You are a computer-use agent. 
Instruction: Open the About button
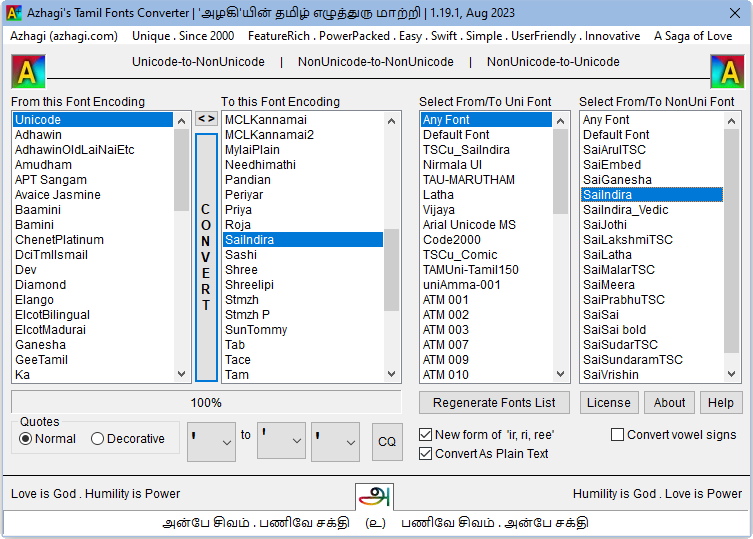[x=669, y=403]
